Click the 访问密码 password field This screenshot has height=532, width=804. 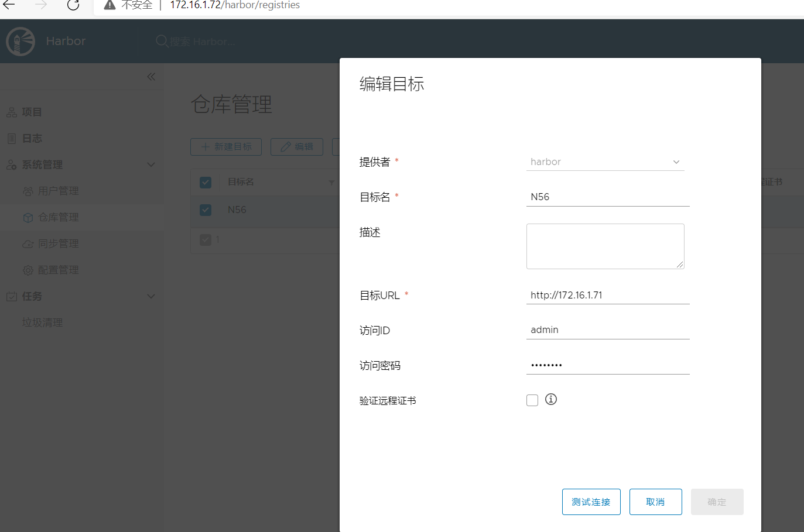pos(608,365)
